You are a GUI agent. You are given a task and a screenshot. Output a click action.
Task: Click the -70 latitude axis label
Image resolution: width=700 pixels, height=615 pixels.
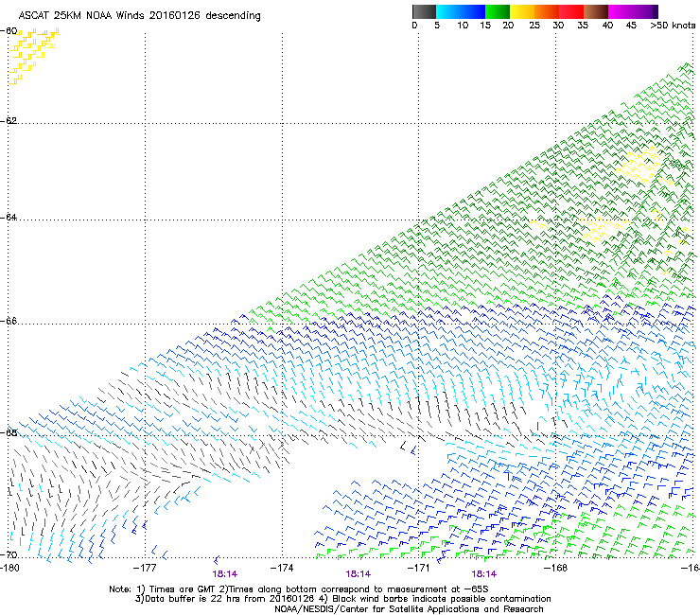click(x=9, y=554)
